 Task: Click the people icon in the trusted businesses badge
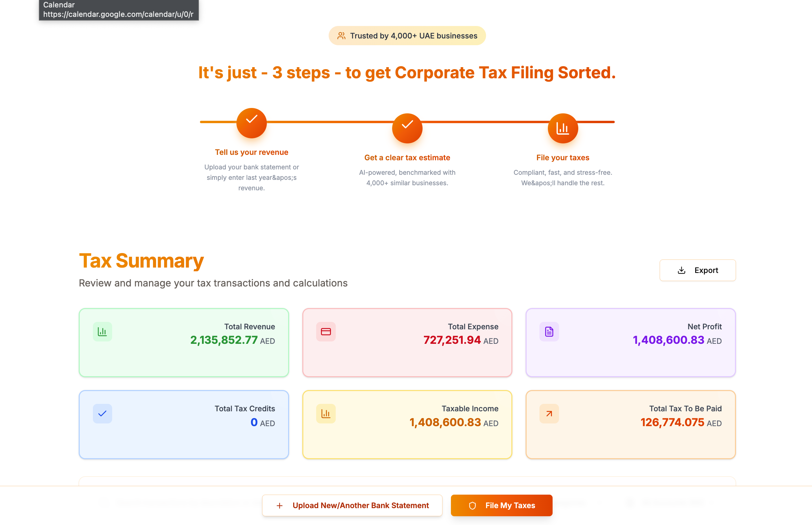click(341, 35)
